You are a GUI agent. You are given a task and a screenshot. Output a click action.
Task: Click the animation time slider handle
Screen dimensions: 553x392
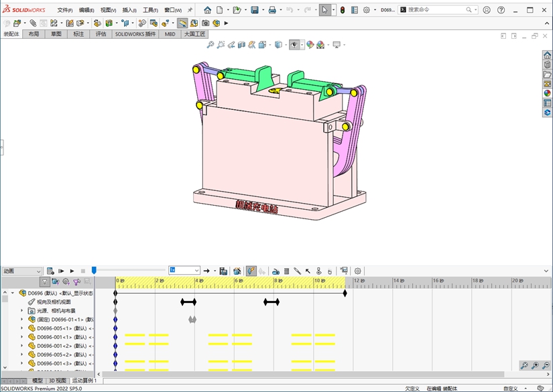[x=94, y=271]
